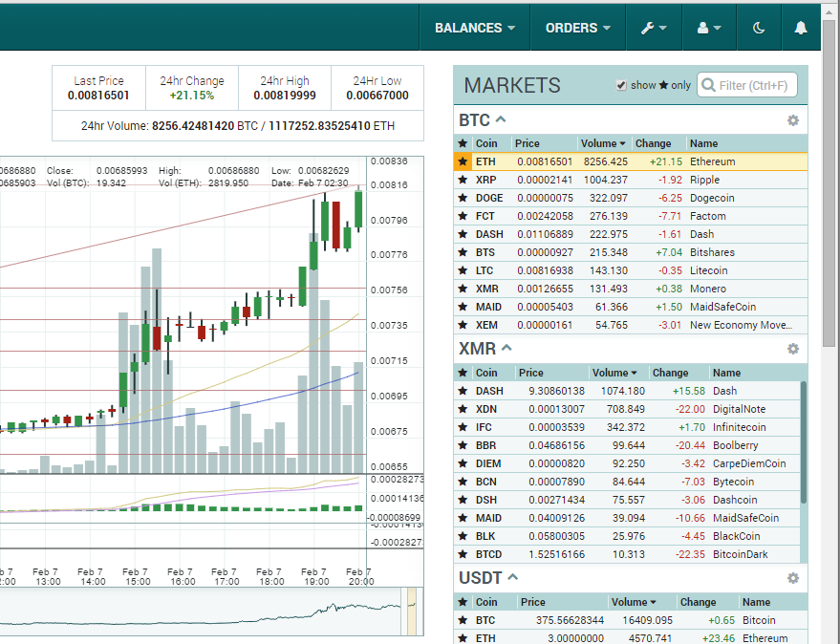Toggle star for DASH in XMR markets
This screenshot has height=644, width=840.
click(x=463, y=391)
